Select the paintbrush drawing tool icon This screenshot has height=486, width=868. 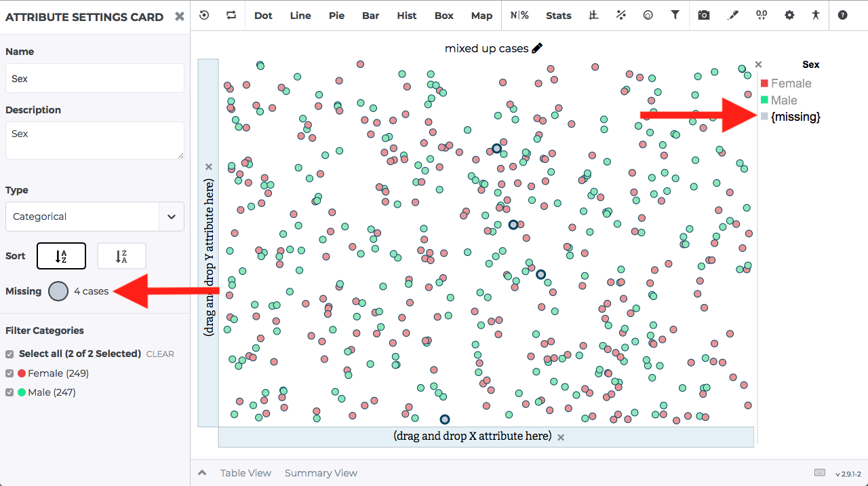[732, 15]
